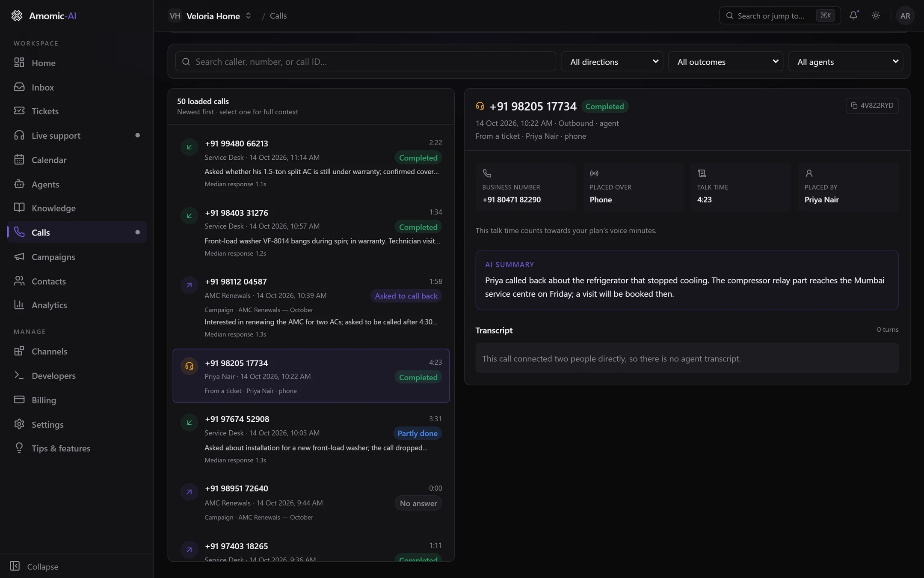This screenshot has width=924, height=578.
Task: Expand the All directions filter
Action: (612, 62)
